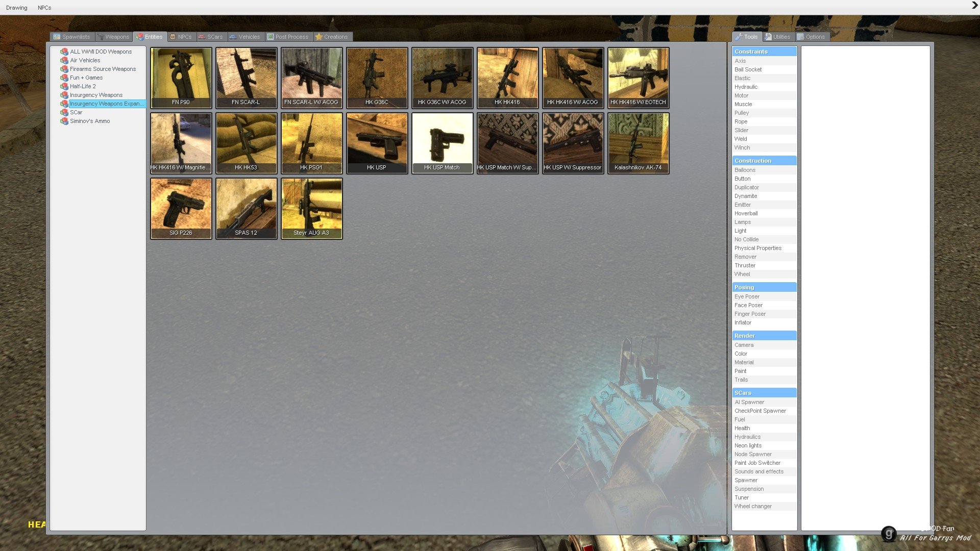This screenshot has height=551, width=980.
Task: Select the Ball Socket constraint
Action: click(764, 69)
